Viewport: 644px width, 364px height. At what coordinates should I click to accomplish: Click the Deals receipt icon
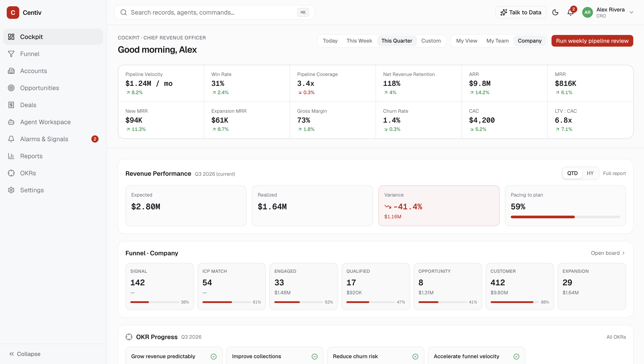[x=11, y=105]
